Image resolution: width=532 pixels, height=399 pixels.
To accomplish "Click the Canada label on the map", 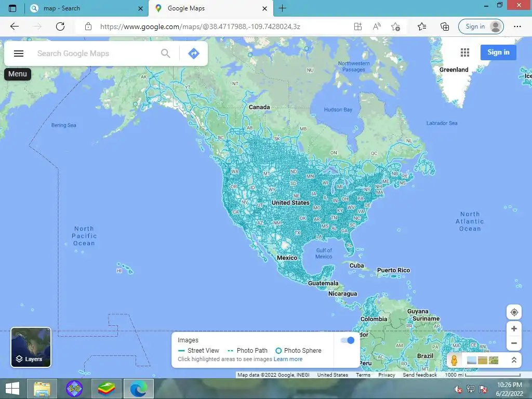I will point(259,107).
